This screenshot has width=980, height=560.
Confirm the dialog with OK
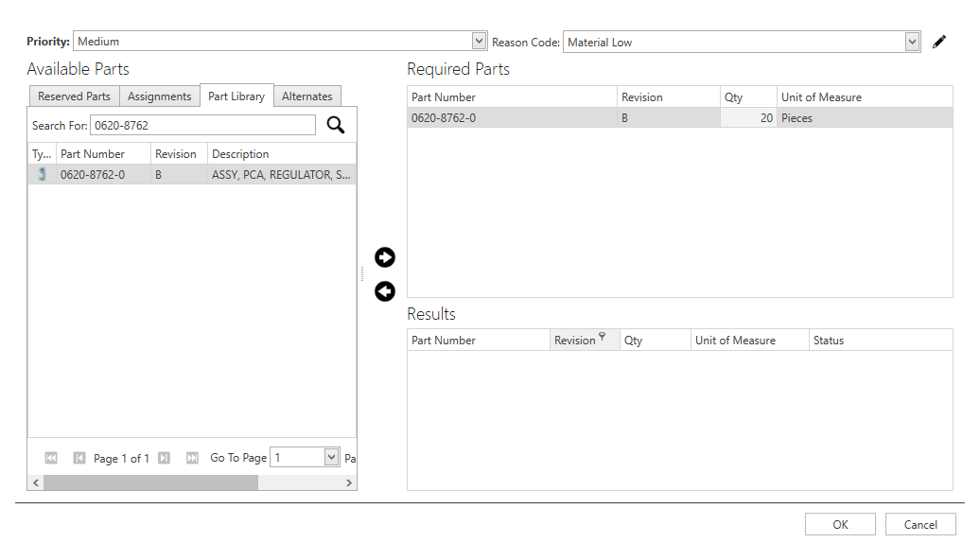tap(840, 524)
